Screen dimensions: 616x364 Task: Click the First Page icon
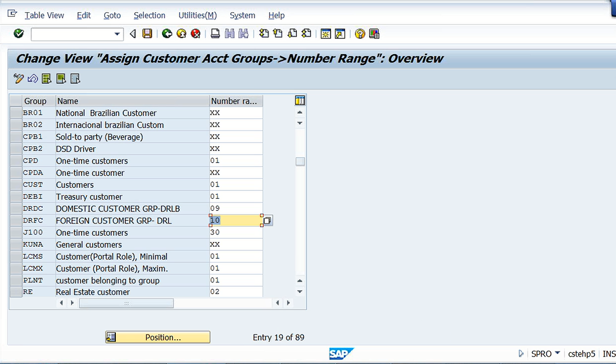(x=264, y=34)
